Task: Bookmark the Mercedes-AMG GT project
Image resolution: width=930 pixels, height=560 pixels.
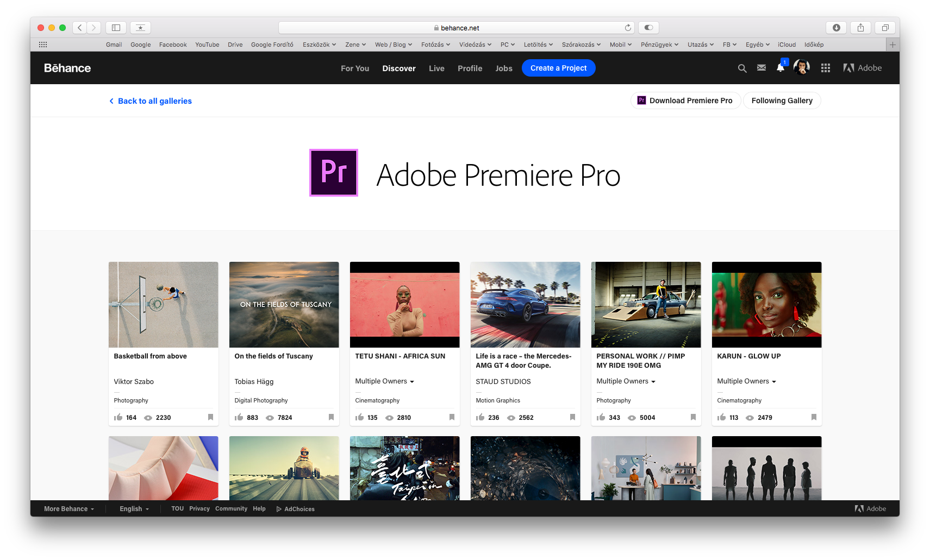Action: coord(572,417)
